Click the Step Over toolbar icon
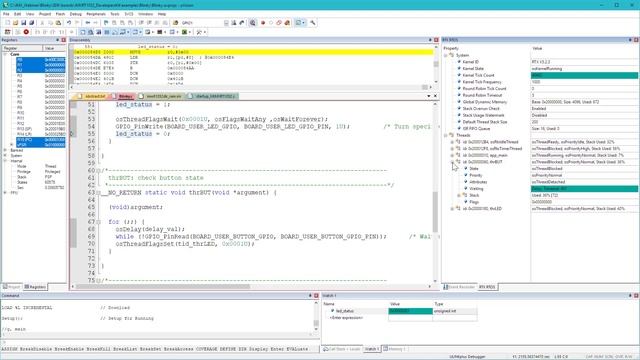 coord(45,32)
